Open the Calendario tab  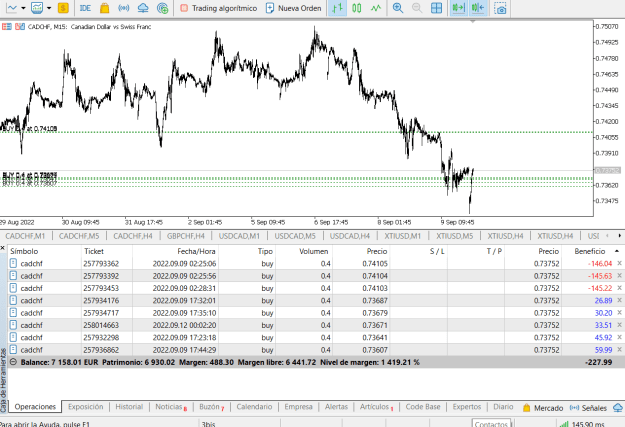254,407
